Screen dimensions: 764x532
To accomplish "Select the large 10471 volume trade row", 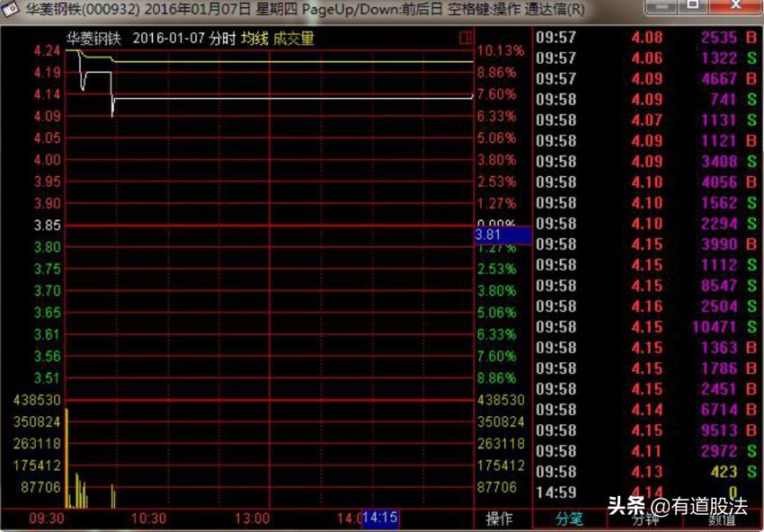I will pos(647,326).
